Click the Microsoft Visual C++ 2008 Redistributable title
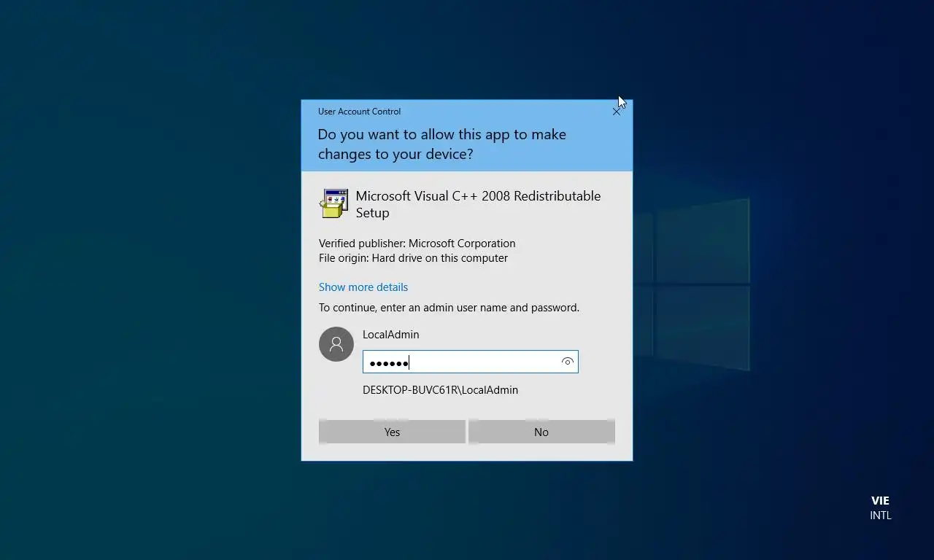934x560 pixels. (x=478, y=204)
